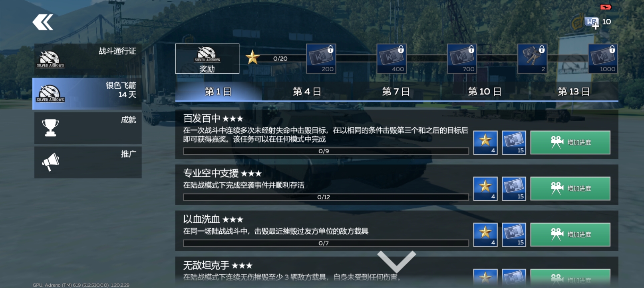Select the locked 200 warbond reward
This screenshot has height=288, width=644.
point(321,58)
